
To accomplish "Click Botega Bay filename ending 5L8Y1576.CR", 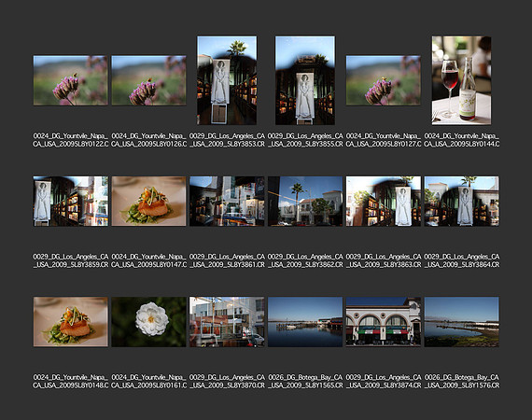I will tap(461, 382).
